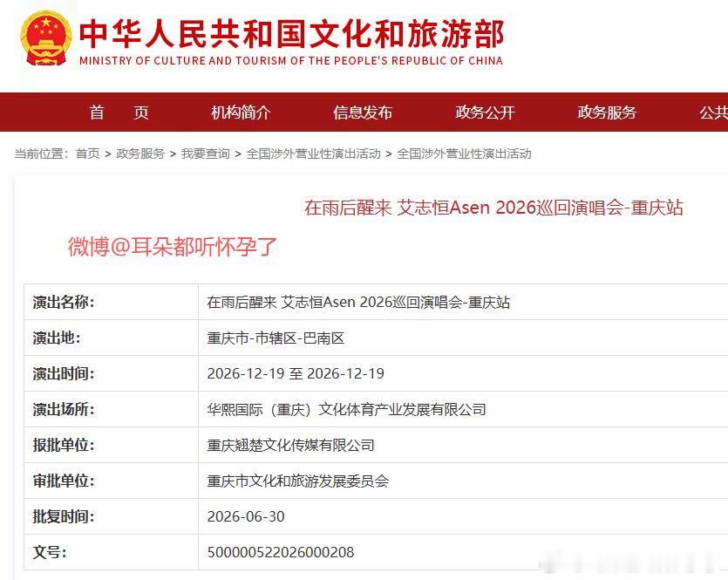Click the ministry title 中华人民共和国文化和旅游部

291,33
